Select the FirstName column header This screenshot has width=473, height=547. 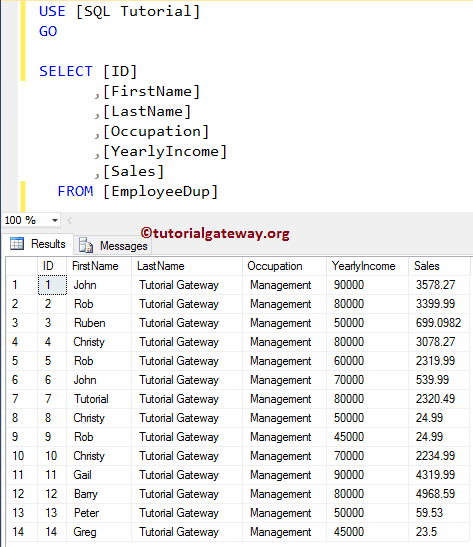click(x=99, y=266)
